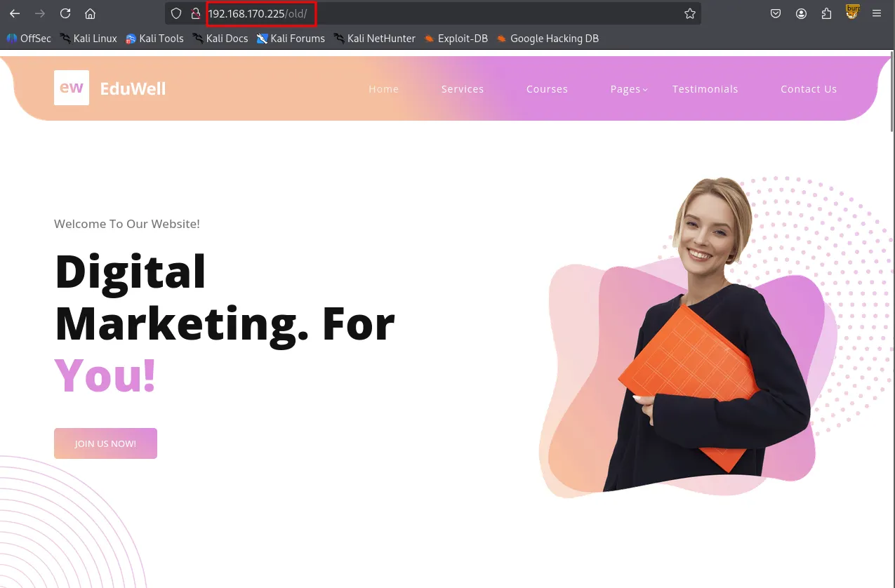Open the Courses nav item
This screenshot has height=588, width=895.
(547, 89)
